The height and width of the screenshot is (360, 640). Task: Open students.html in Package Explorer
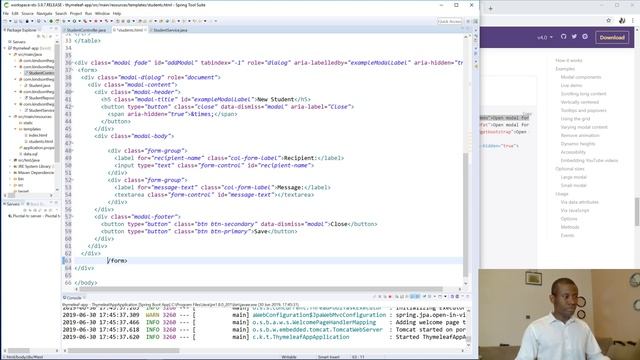(38, 142)
